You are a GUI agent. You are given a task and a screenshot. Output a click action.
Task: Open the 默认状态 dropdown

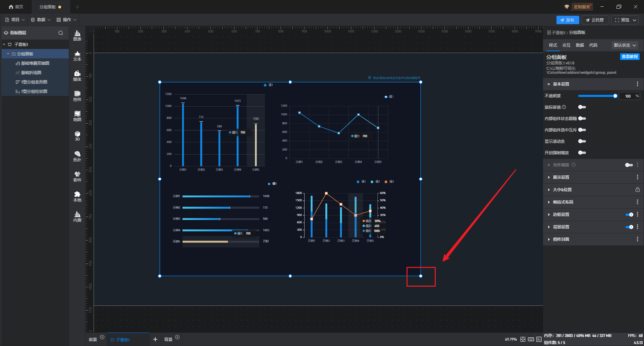tap(625, 45)
